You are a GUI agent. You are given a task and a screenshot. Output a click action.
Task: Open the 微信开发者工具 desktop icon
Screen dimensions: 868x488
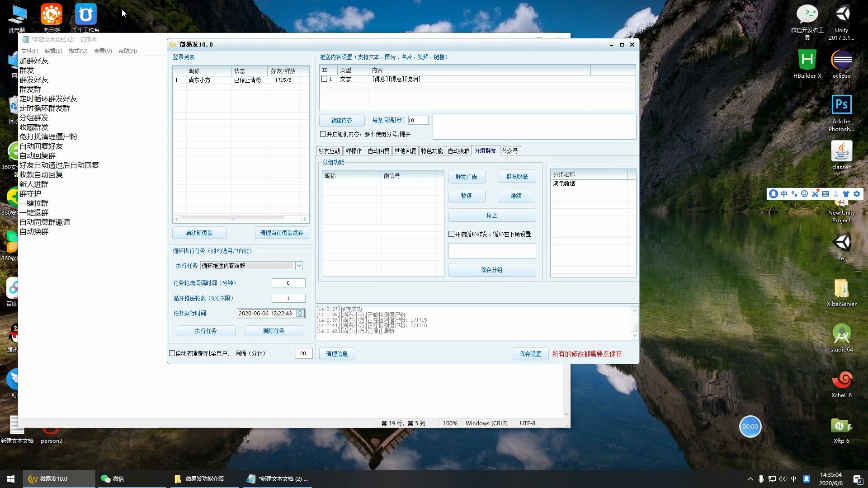pyautogui.click(x=807, y=22)
